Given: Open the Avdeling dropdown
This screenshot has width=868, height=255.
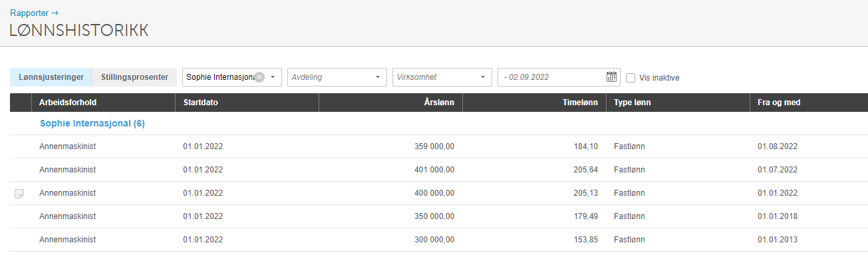Looking at the screenshot, I should [337, 77].
